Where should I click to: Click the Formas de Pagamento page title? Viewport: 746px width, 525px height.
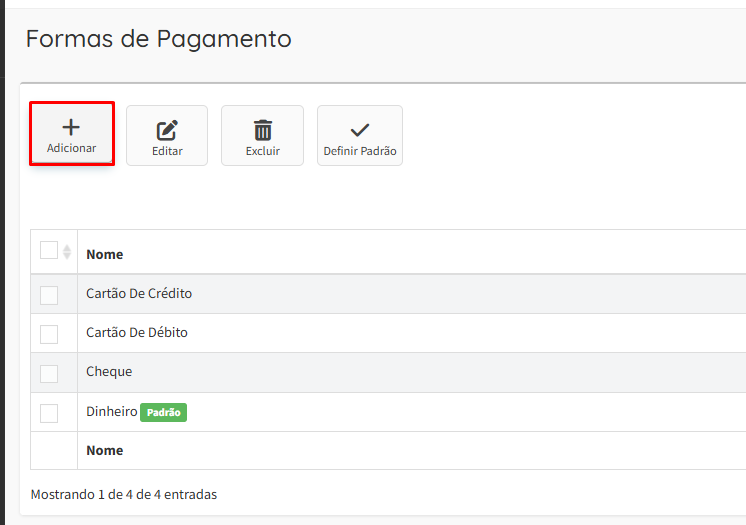coord(158,39)
